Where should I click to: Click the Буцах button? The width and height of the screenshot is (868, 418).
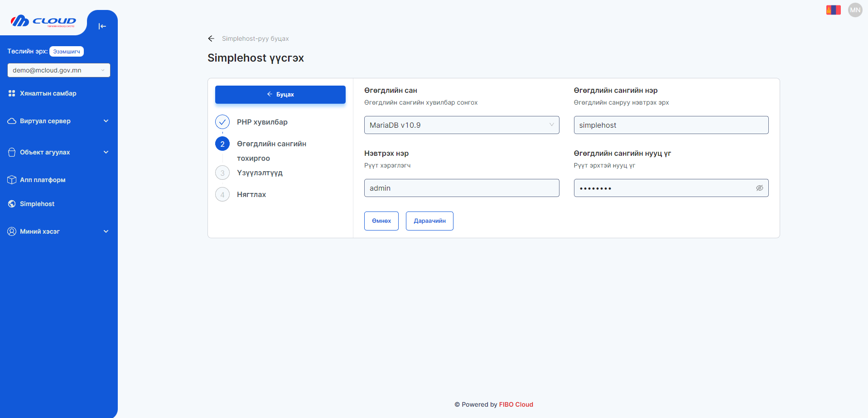click(x=280, y=94)
